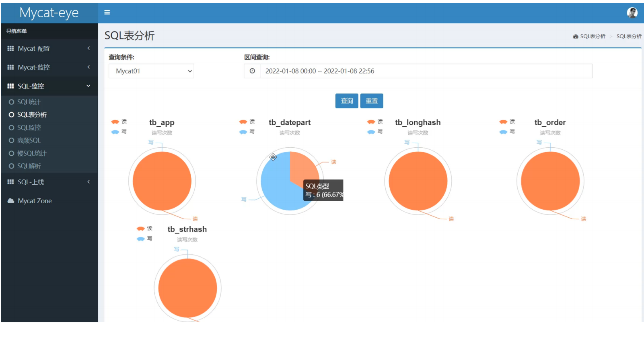Toggle 读 legend for tb_order chart
The image size is (644, 338).
click(x=504, y=122)
